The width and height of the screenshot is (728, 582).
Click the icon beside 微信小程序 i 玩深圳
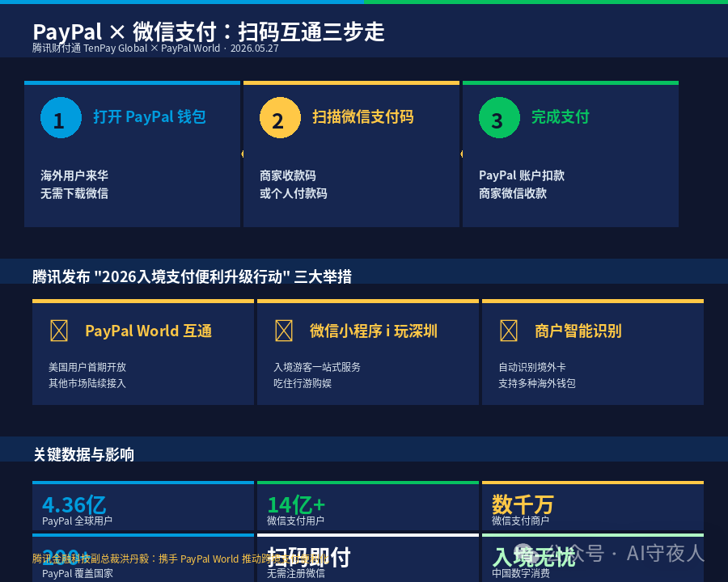tap(284, 331)
